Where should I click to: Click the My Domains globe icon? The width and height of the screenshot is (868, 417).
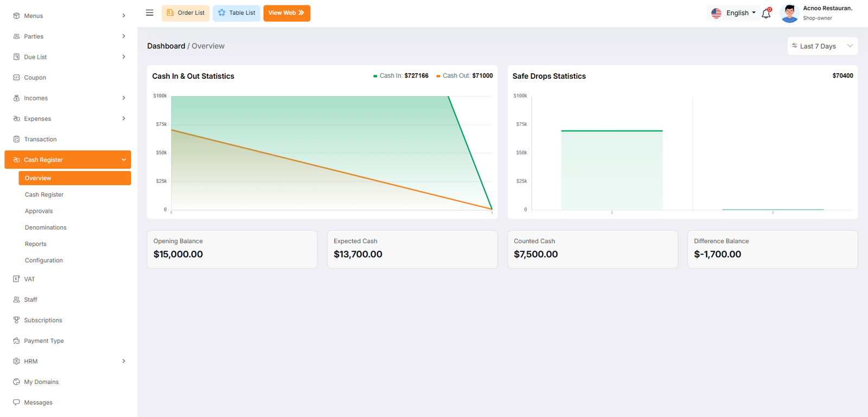16,382
